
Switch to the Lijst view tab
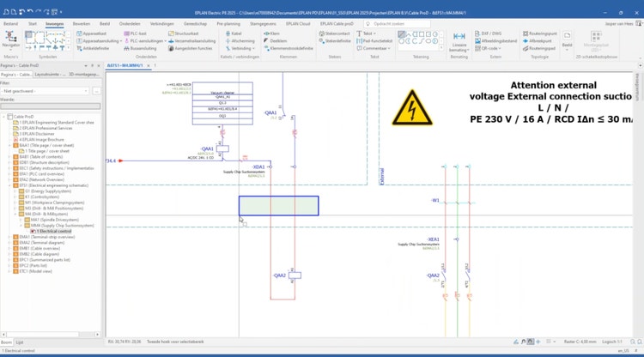[x=20, y=342]
